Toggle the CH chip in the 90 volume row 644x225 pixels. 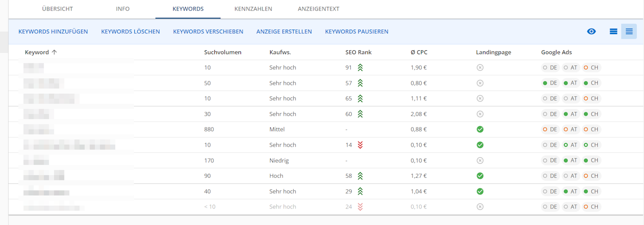pyautogui.click(x=591, y=176)
